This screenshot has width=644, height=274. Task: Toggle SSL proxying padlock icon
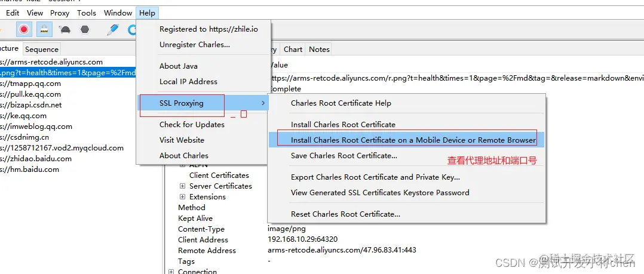point(44,29)
